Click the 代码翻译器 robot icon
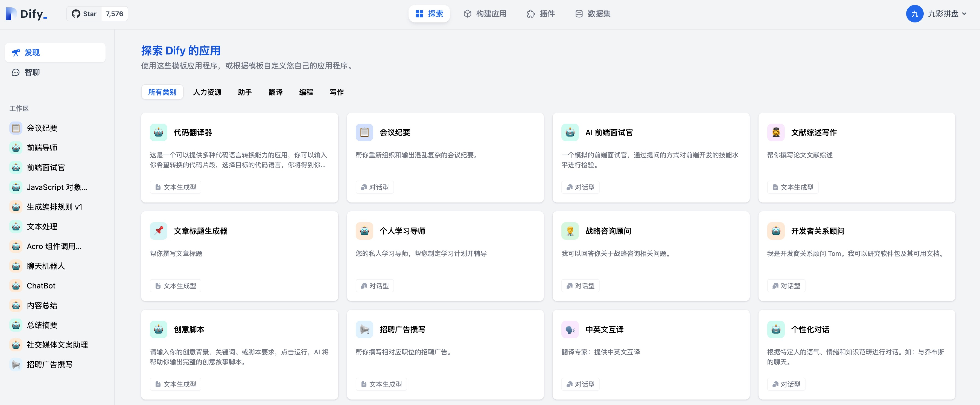This screenshot has width=980, height=405. [x=159, y=132]
